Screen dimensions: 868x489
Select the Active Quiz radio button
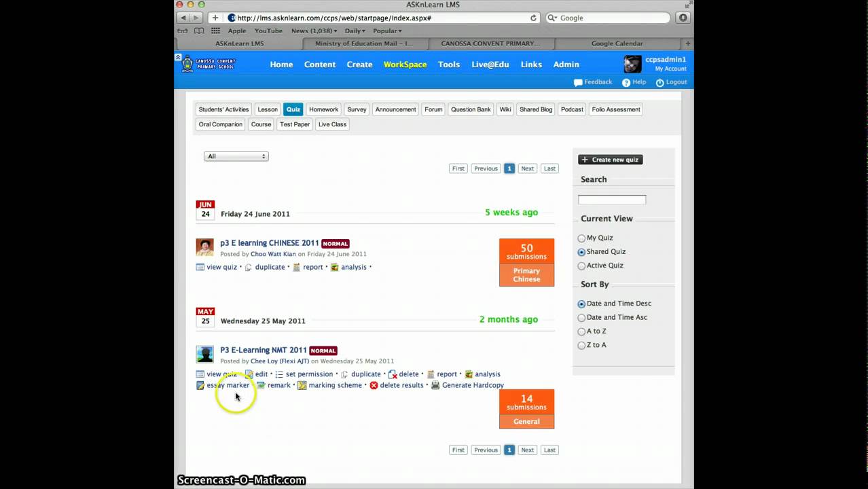coord(581,266)
